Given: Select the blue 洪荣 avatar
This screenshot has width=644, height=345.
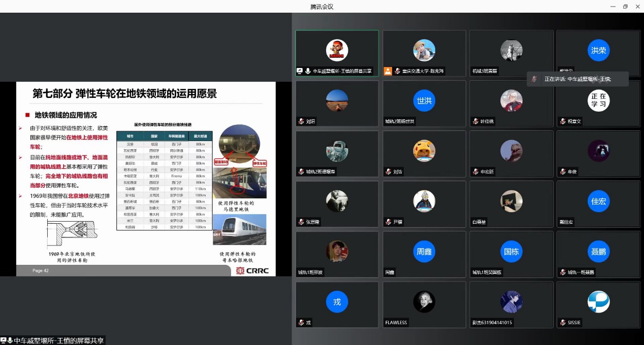Looking at the screenshot, I should click(598, 50).
